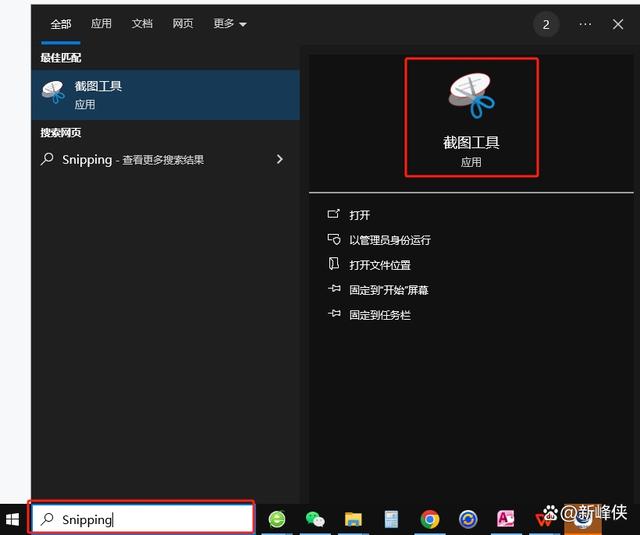Click the shield icon beside 以管理员身份运行
640x535 pixels.
tap(334, 239)
